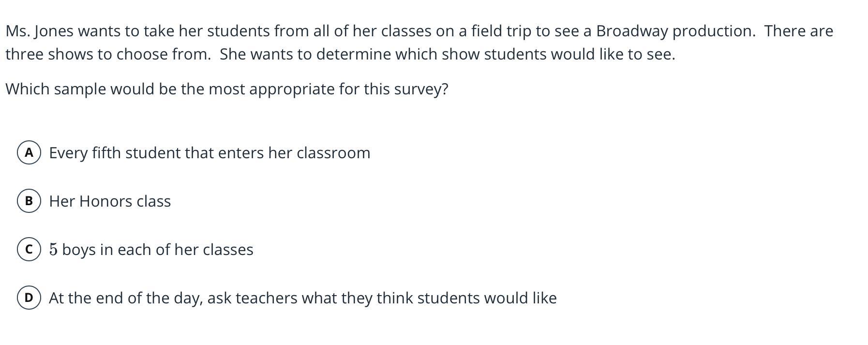Choose the 'ask teachers what they think' option
The height and width of the screenshot is (345, 868).
coord(303,298)
